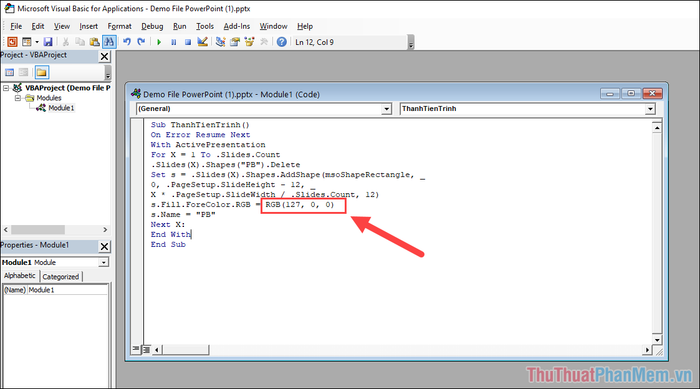Collapse the Modules folder node

17,98
